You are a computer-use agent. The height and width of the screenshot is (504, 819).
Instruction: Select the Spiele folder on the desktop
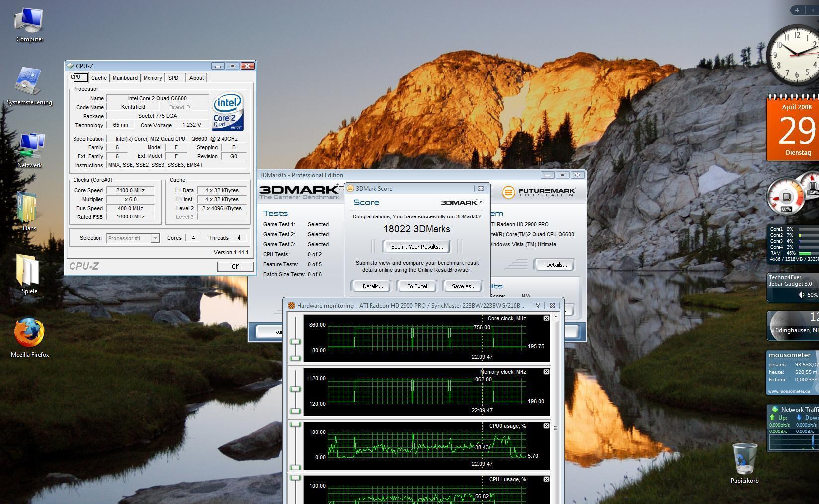(29, 275)
